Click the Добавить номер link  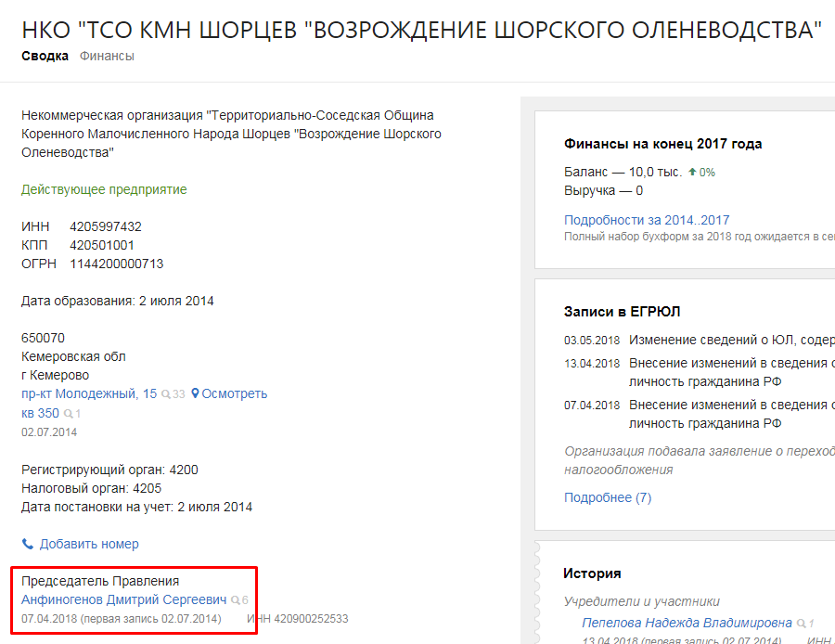coord(89,544)
